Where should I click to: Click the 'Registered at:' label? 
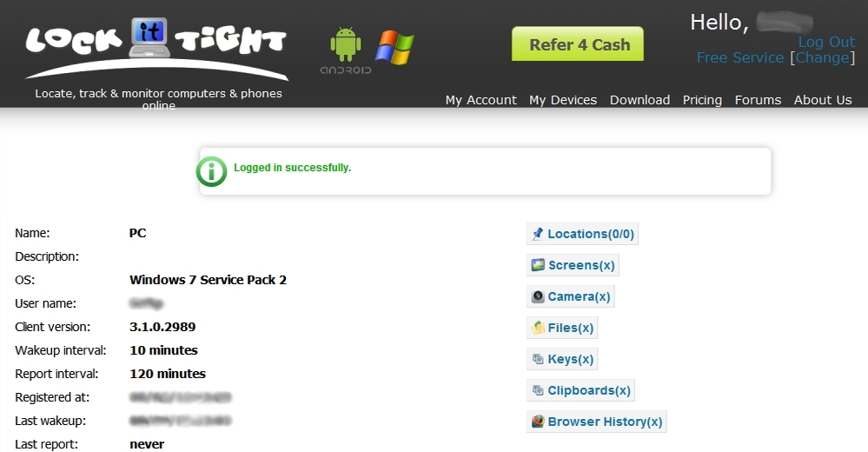52,397
